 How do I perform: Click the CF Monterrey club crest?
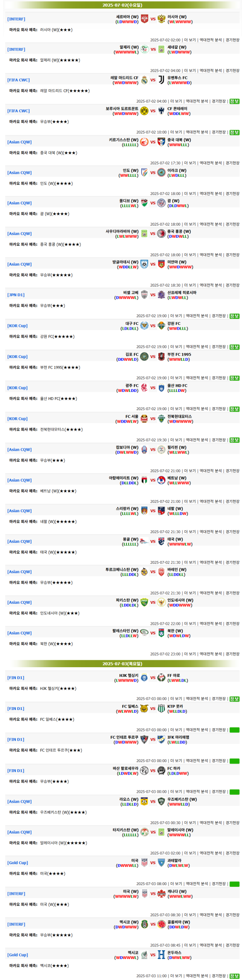[161, 111]
